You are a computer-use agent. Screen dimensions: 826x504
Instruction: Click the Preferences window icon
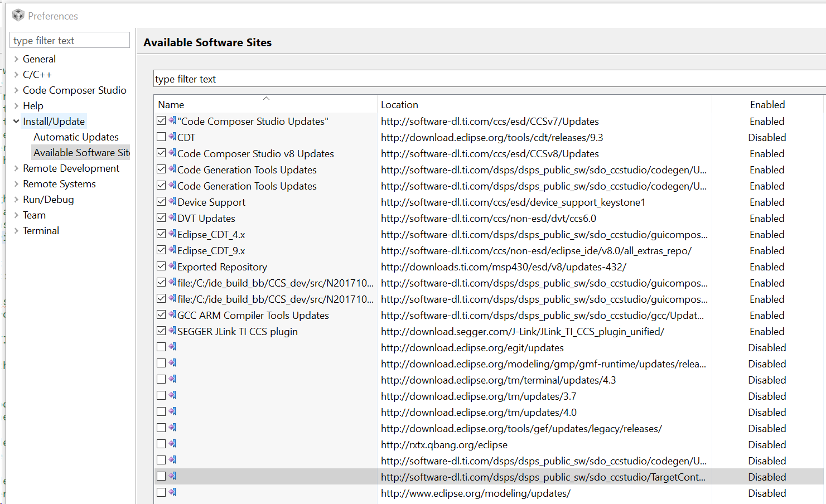click(x=18, y=15)
